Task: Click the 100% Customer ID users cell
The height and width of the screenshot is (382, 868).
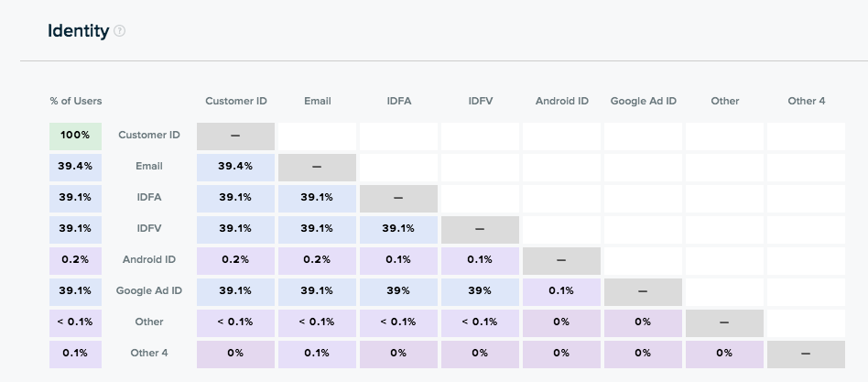Action: tap(75, 136)
